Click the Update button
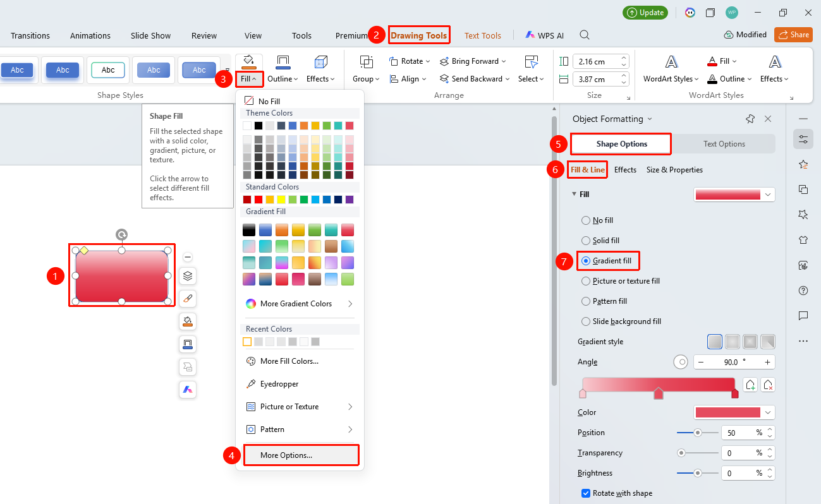The height and width of the screenshot is (504, 821). click(645, 13)
